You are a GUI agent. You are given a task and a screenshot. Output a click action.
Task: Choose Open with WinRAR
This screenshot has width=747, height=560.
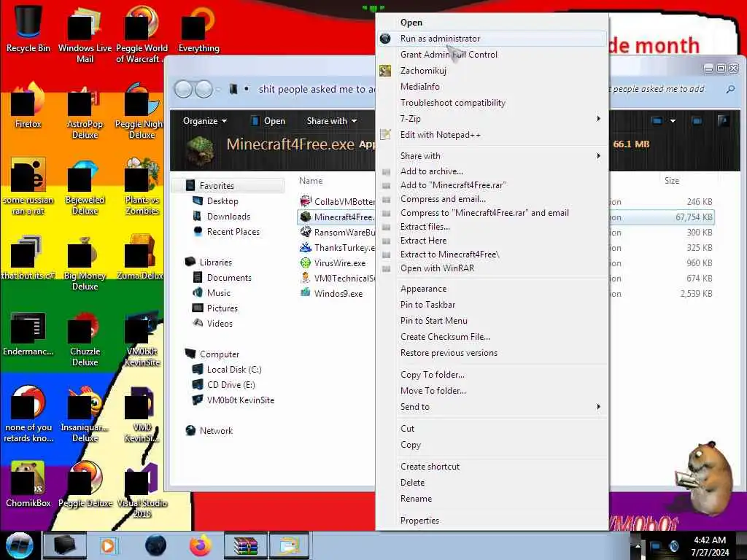tap(492, 268)
